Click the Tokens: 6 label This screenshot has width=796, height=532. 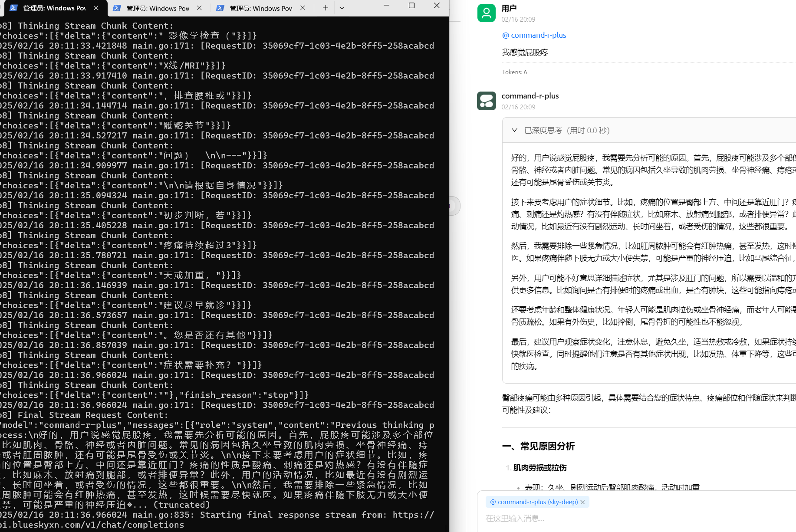pos(514,72)
